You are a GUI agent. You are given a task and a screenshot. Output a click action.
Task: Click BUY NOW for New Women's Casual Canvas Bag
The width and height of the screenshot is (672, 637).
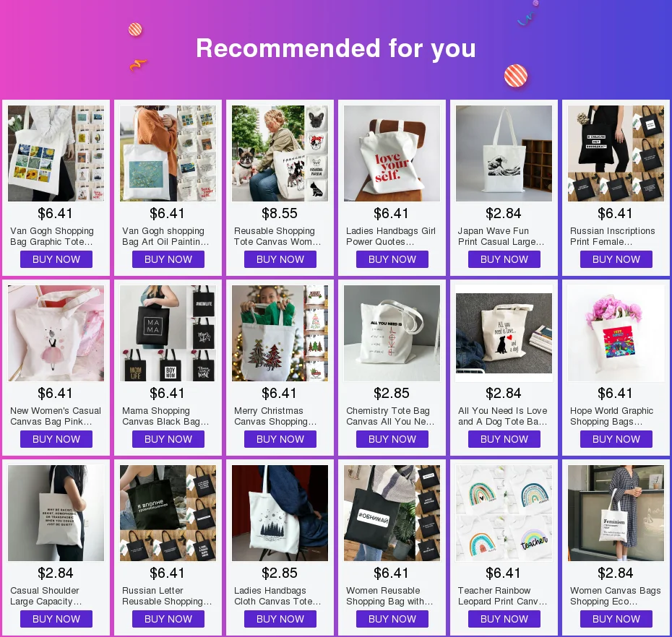[56, 439]
